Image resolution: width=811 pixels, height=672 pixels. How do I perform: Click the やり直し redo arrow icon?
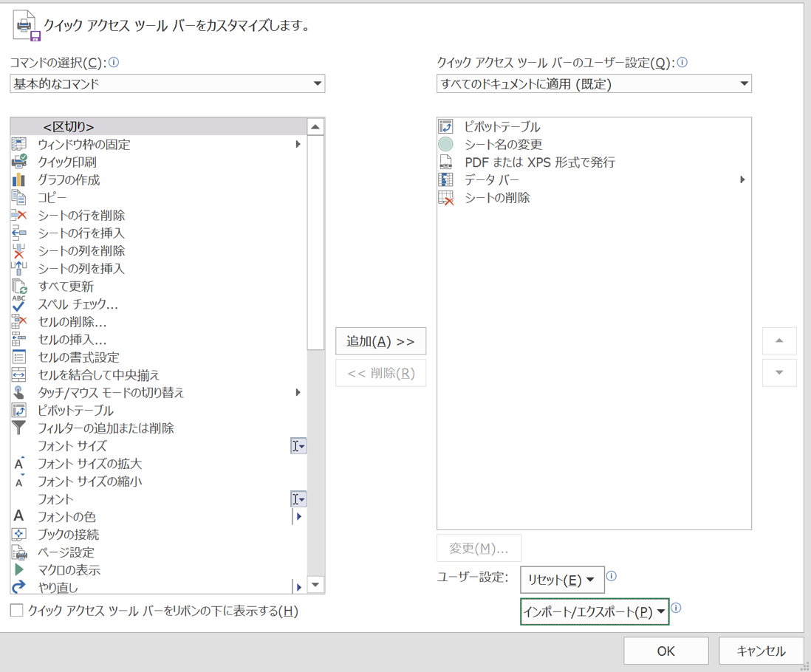click(x=19, y=587)
